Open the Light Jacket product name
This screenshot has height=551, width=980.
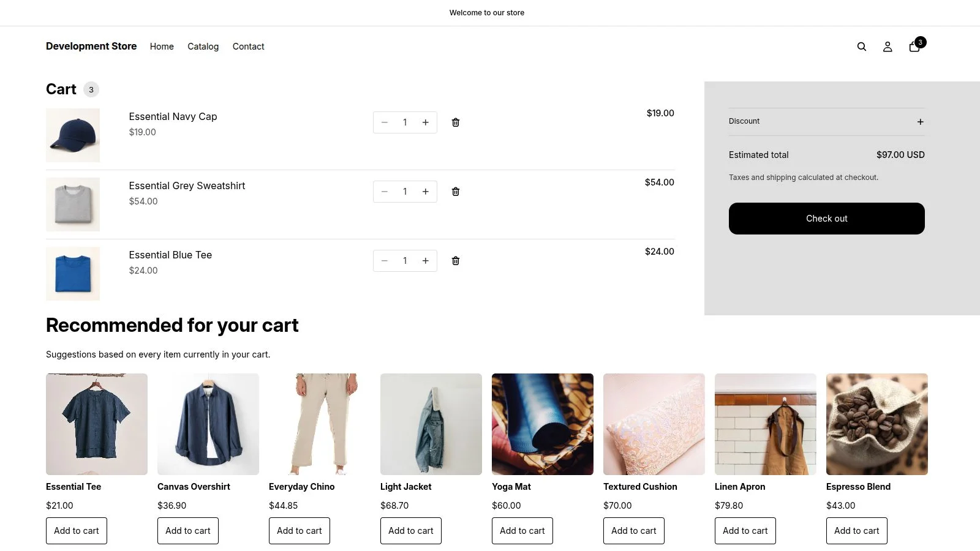(405, 487)
